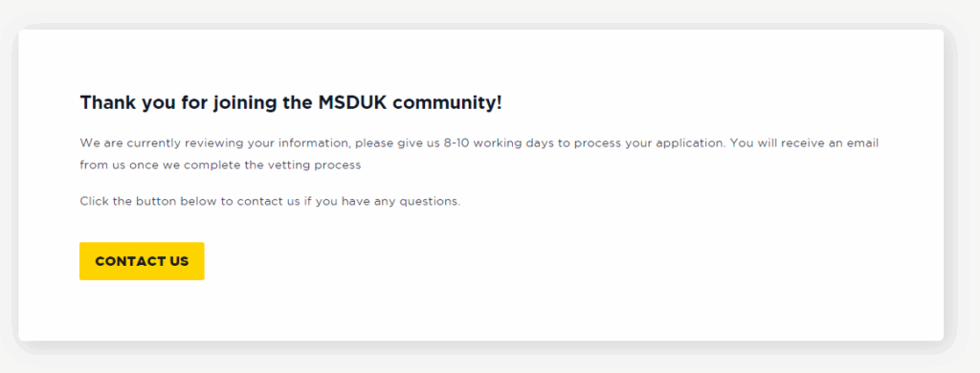Click the "Thank you for joining" heading
This screenshot has height=373, width=980.
click(291, 103)
